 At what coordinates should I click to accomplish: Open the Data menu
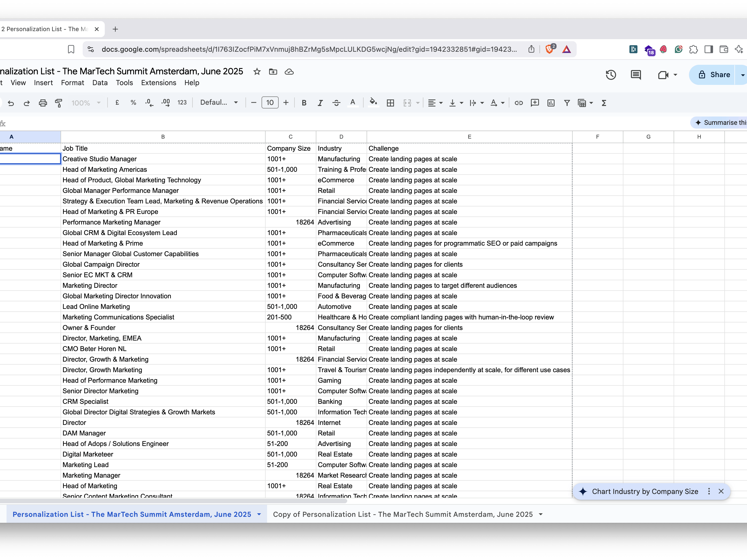(100, 83)
